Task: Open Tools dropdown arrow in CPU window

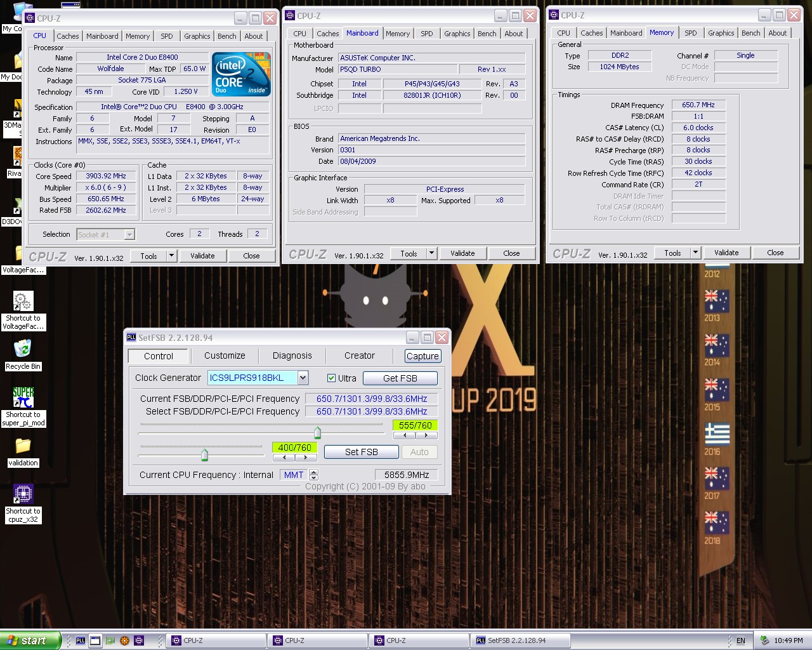Action: 171,256
